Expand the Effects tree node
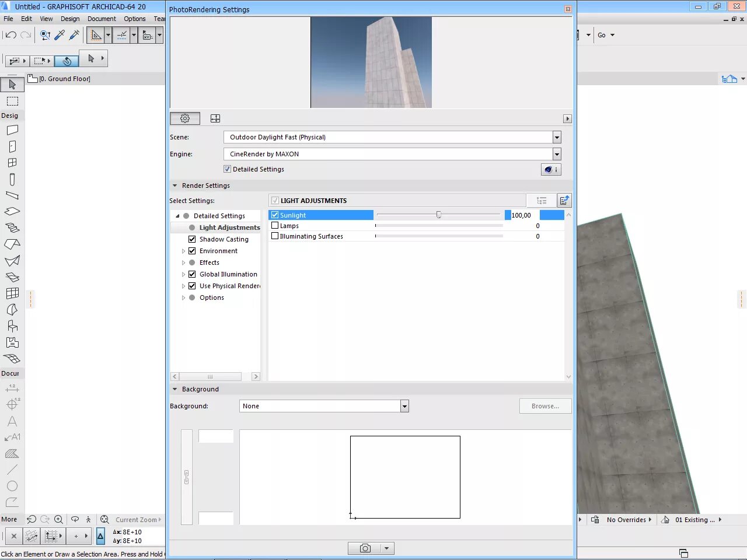The width and height of the screenshot is (747, 560). click(x=183, y=262)
